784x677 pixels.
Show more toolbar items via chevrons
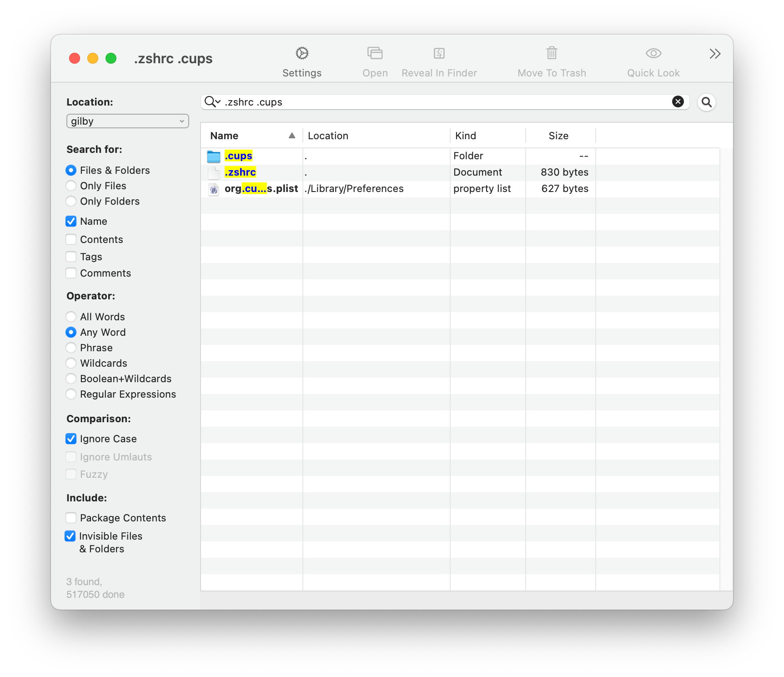point(715,54)
